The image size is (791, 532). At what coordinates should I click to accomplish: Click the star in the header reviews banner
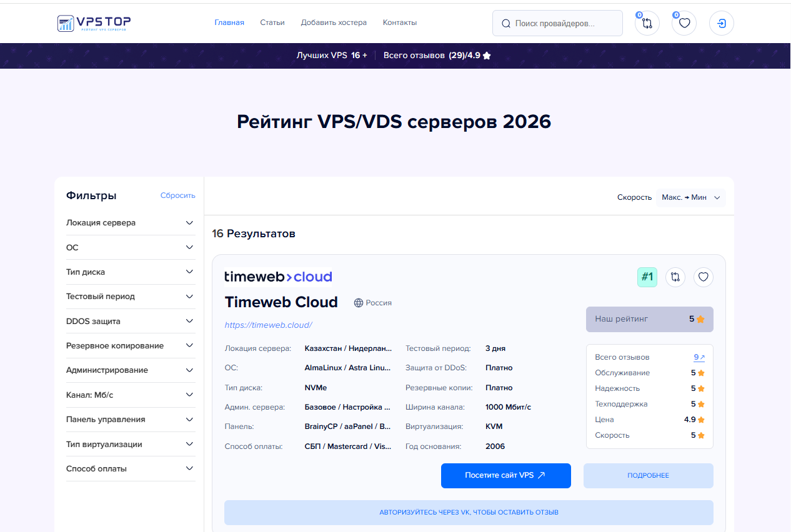487,56
